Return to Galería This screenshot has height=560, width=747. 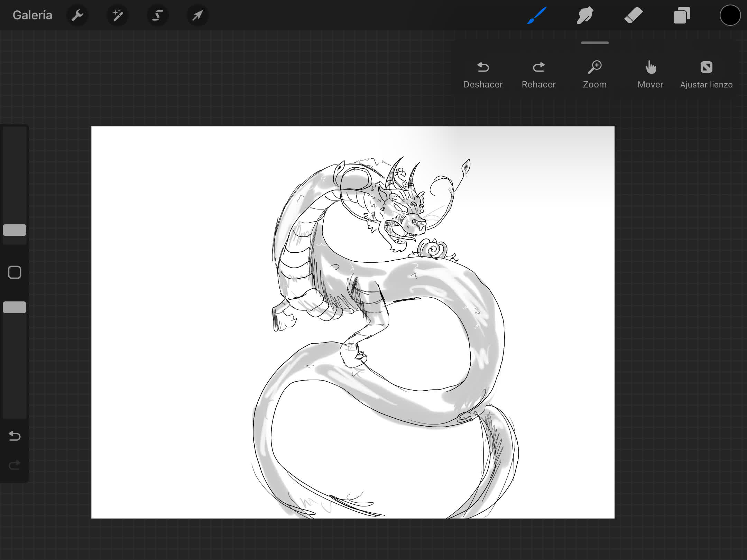click(x=32, y=15)
